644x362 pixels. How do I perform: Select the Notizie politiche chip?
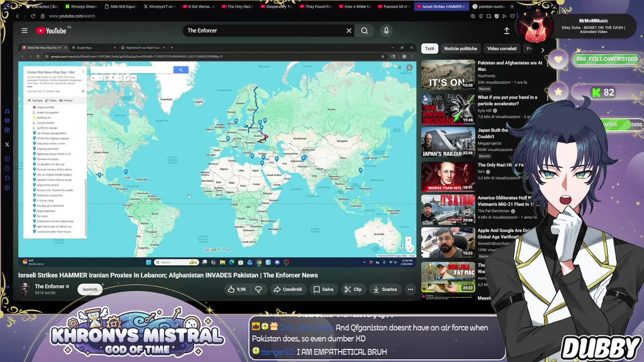click(460, 49)
